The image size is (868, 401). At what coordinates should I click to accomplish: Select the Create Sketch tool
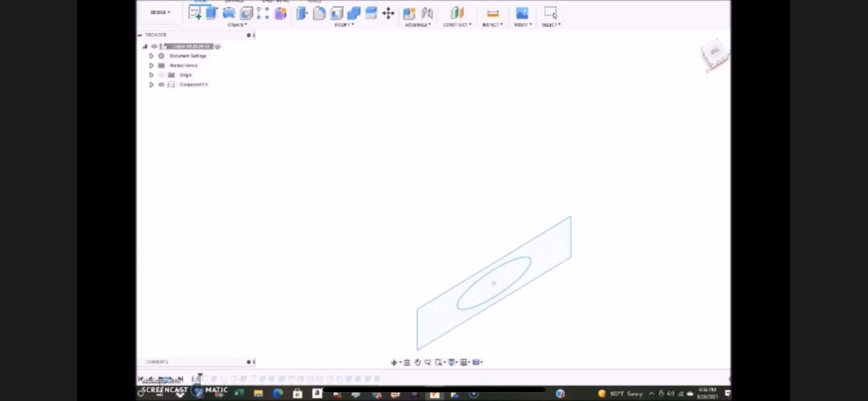click(x=195, y=13)
